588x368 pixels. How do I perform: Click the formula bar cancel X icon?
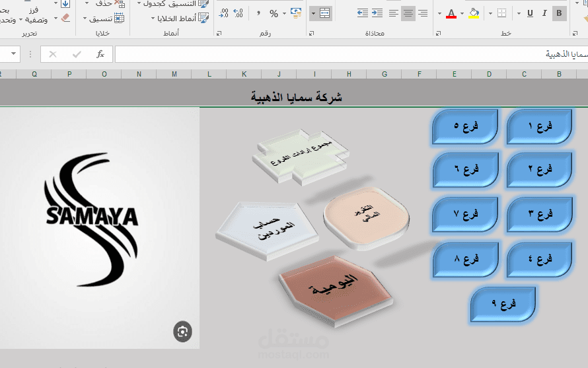pyautogui.click(x=53, y=54)
